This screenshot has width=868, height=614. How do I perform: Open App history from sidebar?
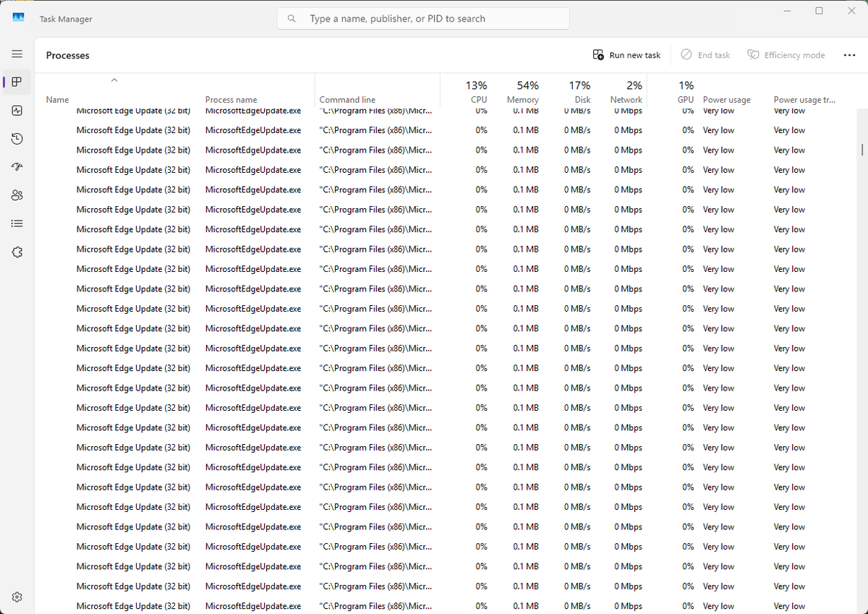coord(17,139)
